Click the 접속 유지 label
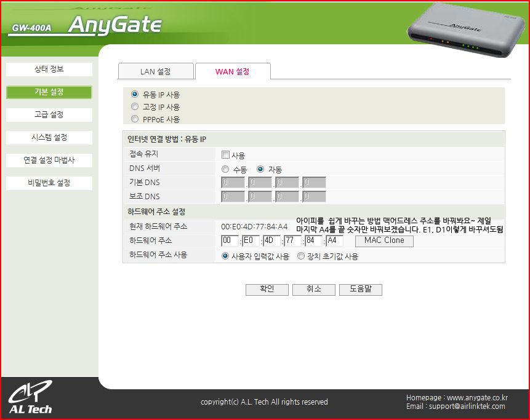530x420 pixels. [x=143, y=154]
